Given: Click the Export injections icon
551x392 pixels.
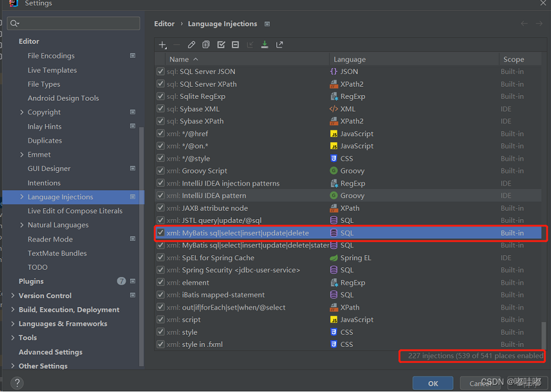Looking at the screenshot, I should click(279, 45).
